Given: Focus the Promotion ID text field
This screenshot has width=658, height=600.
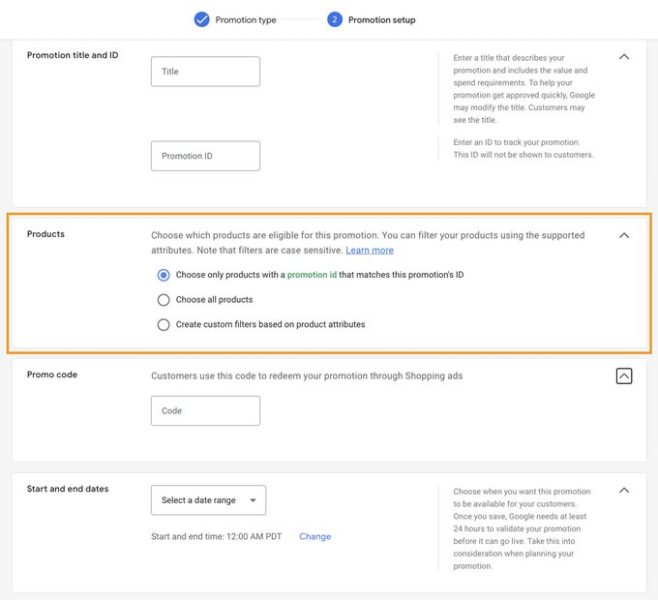Looking at the screenshot, I should (x=205, y=156).
